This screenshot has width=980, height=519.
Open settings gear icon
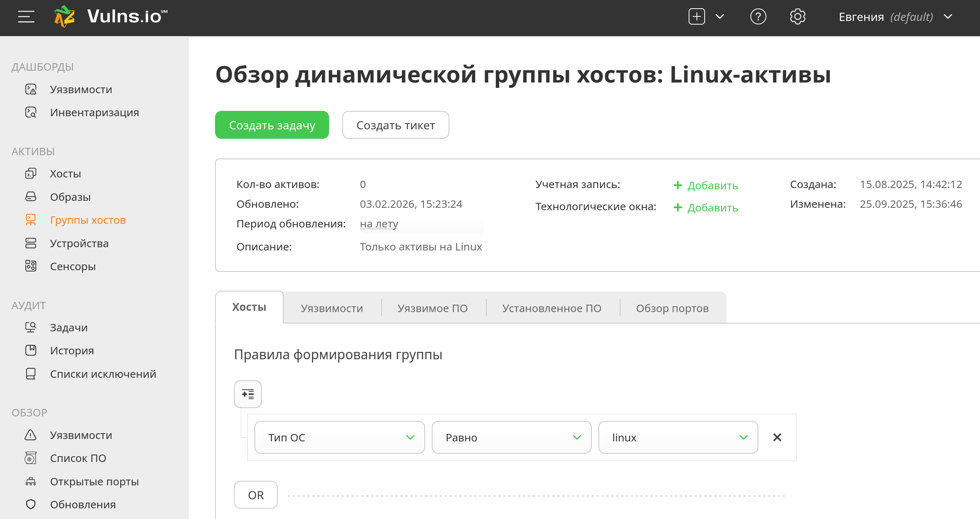[797, 17]
